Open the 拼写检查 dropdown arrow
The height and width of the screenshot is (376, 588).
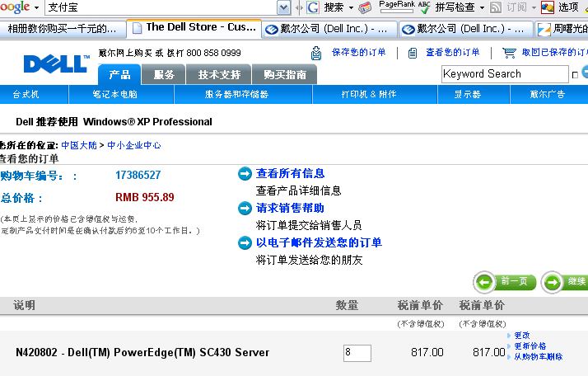click(483, 7)
